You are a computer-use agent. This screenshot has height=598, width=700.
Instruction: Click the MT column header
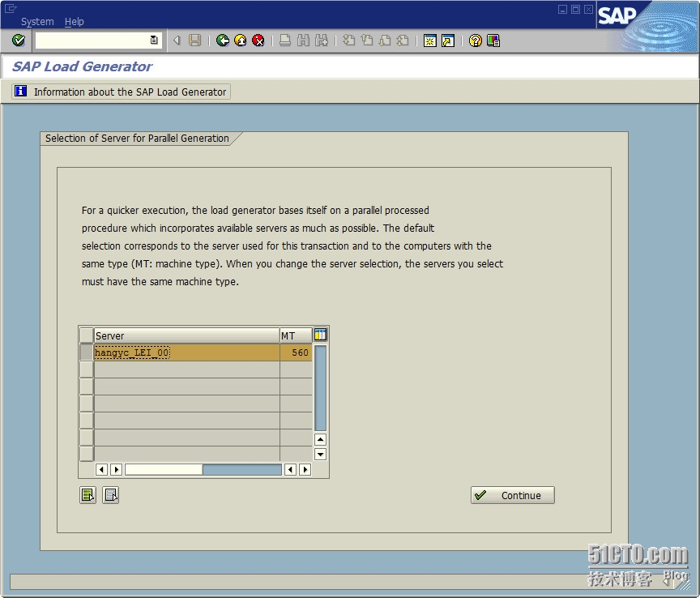point(296,335)
